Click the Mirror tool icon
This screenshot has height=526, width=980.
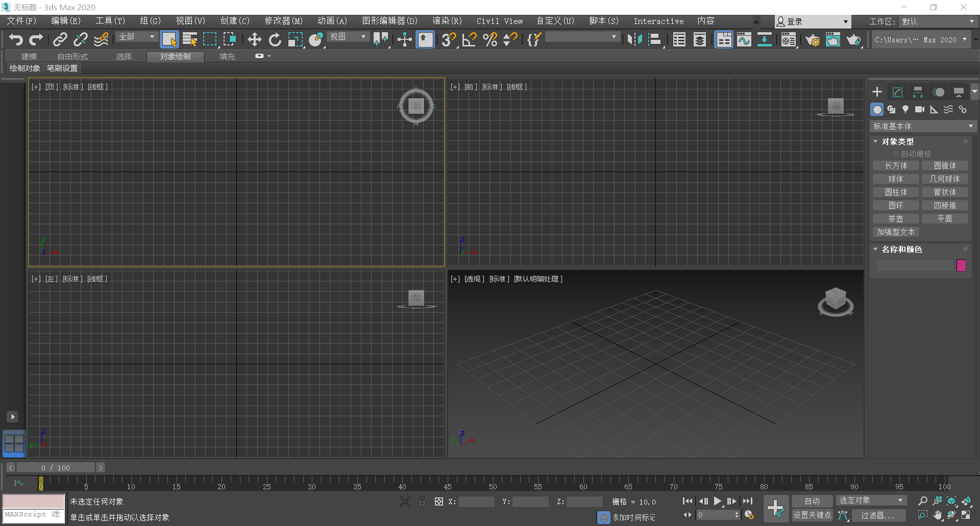[634, 39]
